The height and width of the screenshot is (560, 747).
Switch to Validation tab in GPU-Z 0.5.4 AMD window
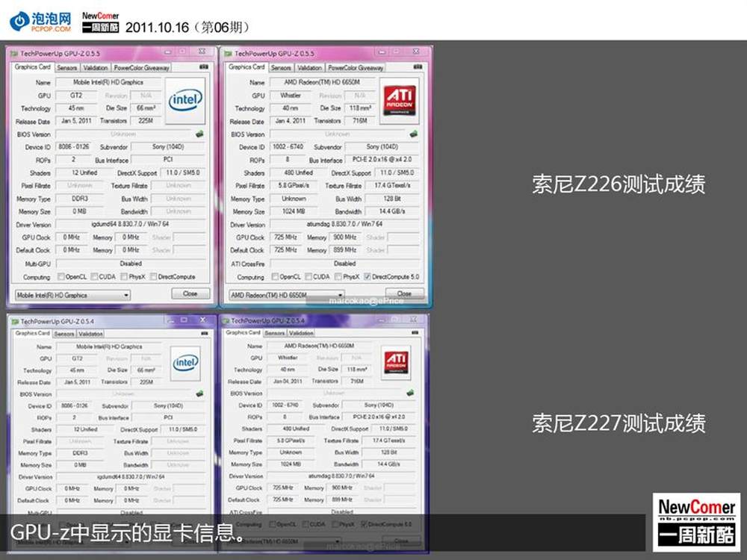pyautogui.click(x=301, y=333)
